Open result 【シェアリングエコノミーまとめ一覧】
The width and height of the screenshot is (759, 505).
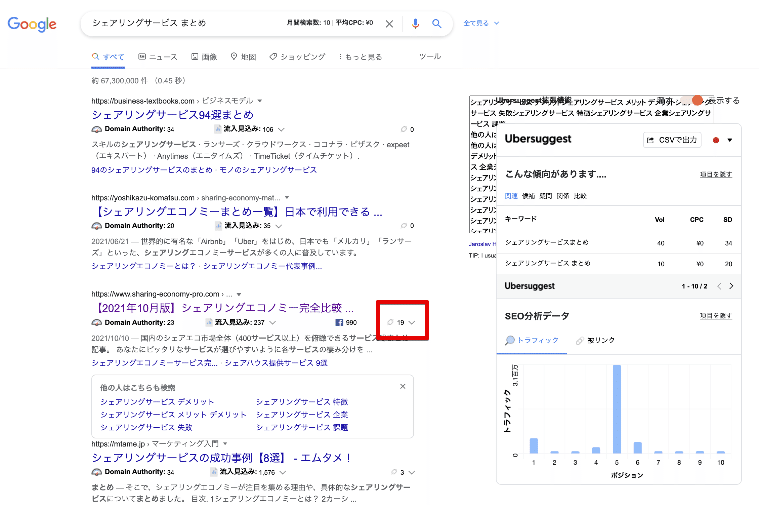[237, 212]
